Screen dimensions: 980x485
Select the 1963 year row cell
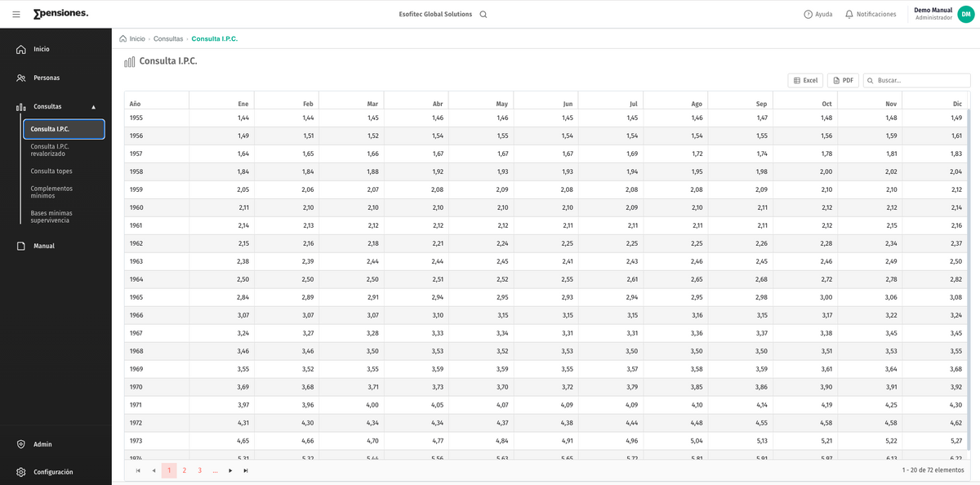click(x=157, y=261)
